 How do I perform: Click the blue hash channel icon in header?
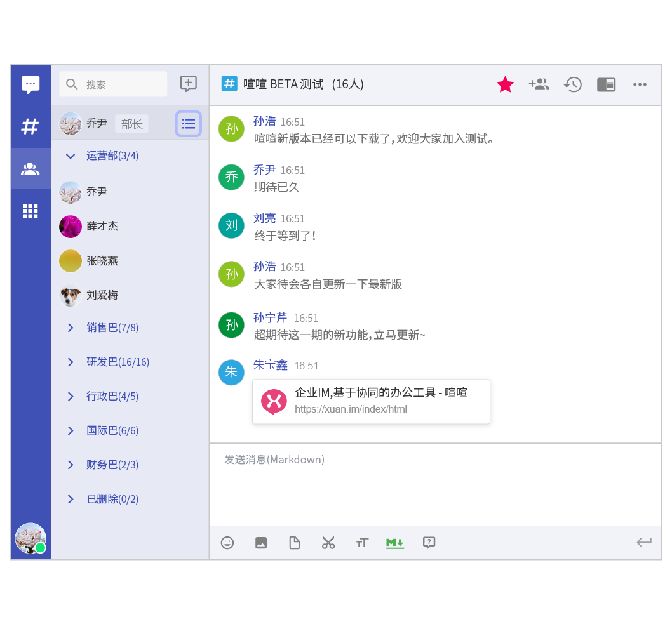coord(229,84)
